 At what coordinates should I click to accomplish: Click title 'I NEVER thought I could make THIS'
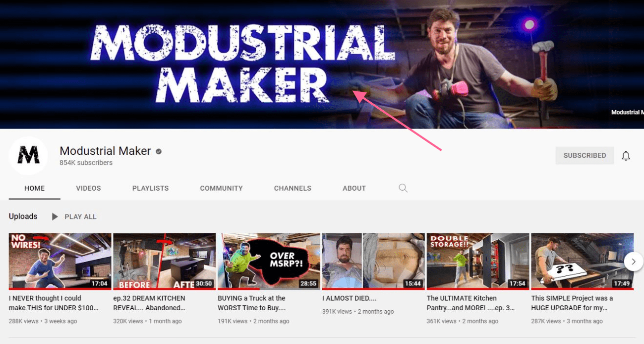coord(54,303)
